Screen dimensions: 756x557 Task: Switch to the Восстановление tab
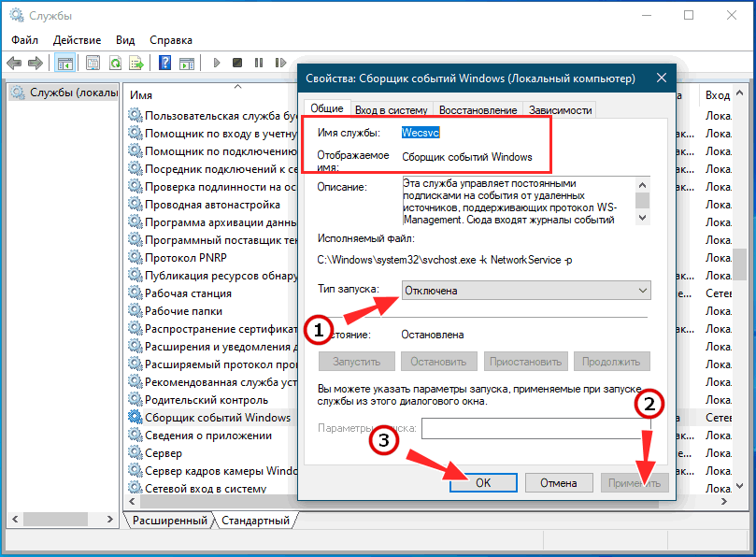478,110
